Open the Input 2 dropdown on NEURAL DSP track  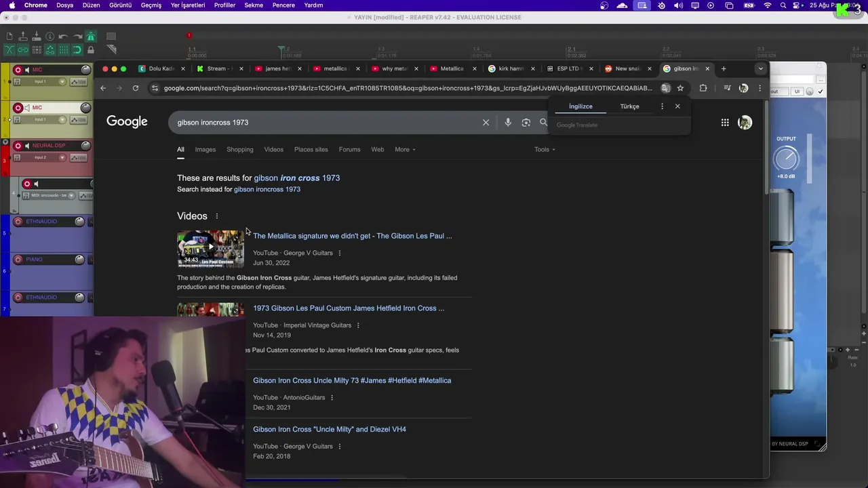(x=62, y=157)
